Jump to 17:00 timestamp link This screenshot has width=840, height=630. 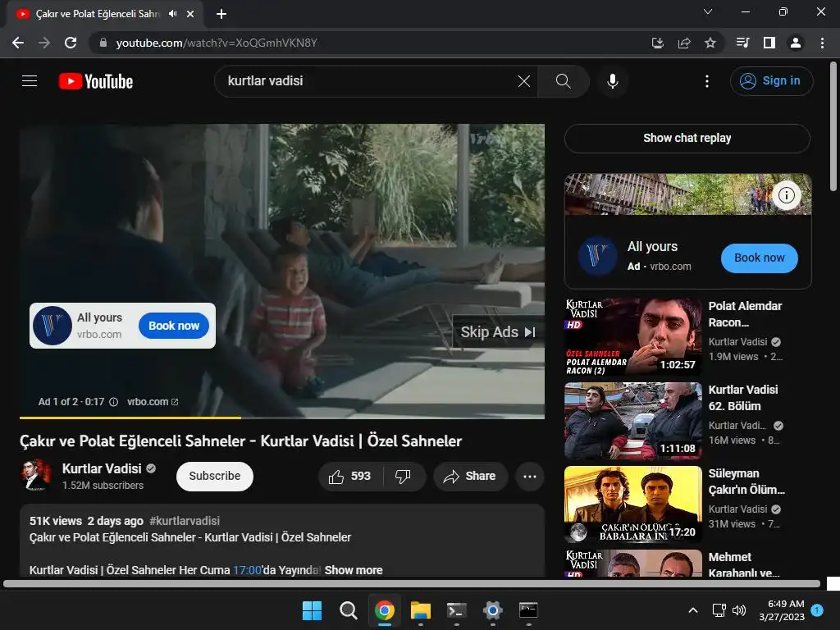247,570
